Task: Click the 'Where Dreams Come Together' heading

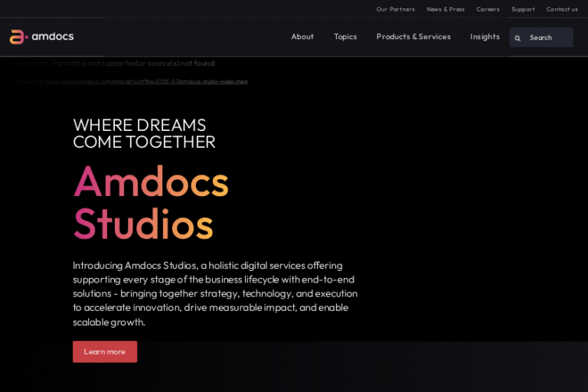Action: pyautogui.click(x=144, y=133)
